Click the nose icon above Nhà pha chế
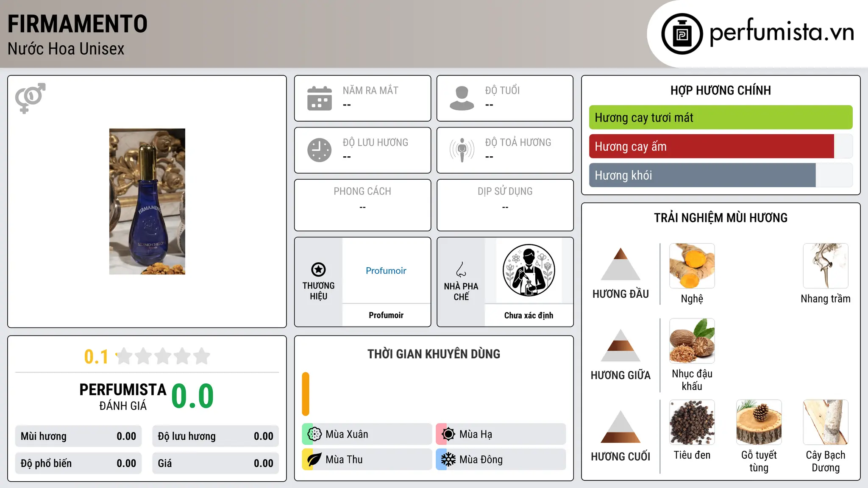Image resolution: width=868 pixels, height=488 pixels. [x=461, y=269]
